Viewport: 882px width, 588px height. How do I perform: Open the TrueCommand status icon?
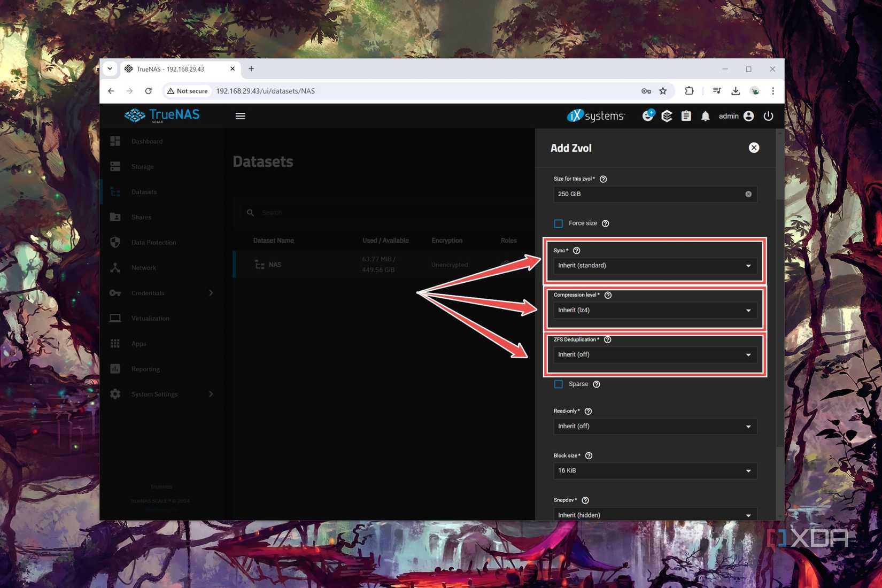pyautogui.click(x=648, y=115)
